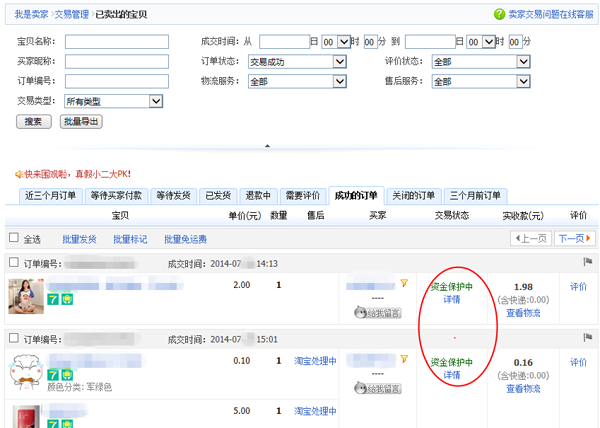Image resolution: width=600 pixels, height=428 pixels.
Task: Click 淘宝处理中 for the 0.10 item
Action: point(315,361)
